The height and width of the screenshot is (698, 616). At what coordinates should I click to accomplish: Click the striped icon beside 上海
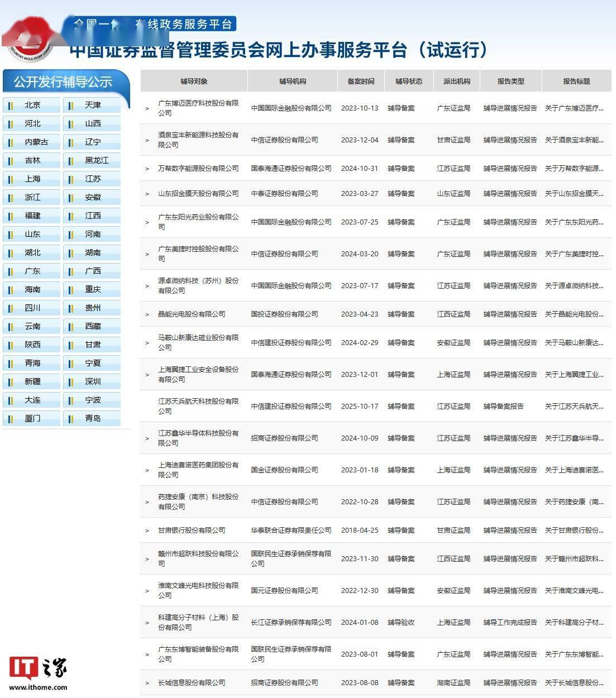11,179
